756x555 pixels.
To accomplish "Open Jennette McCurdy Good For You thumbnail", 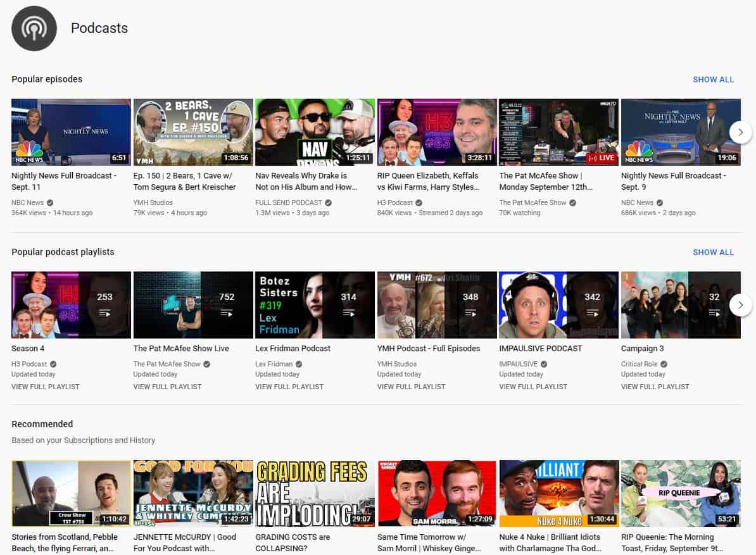I will 193,494.
